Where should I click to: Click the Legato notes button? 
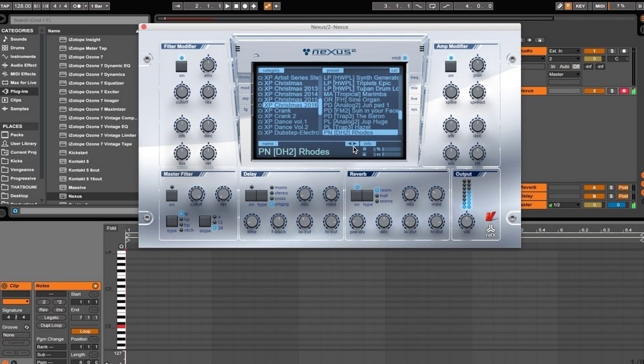point(51,318)
